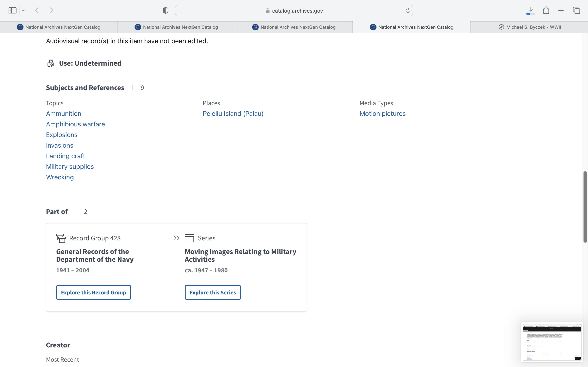The width and height of the screenshot is (588, 367).
Task: Reload the page using refresh icon
Action: [408, 10]
